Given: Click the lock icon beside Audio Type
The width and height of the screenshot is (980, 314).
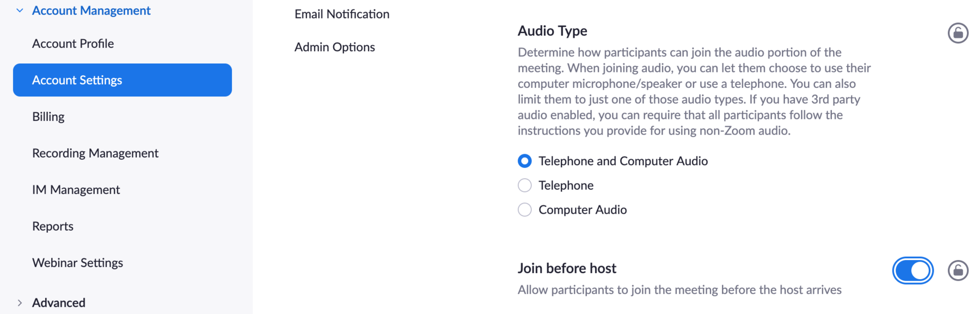Looking at the screenshot, I should coord(958,33).
